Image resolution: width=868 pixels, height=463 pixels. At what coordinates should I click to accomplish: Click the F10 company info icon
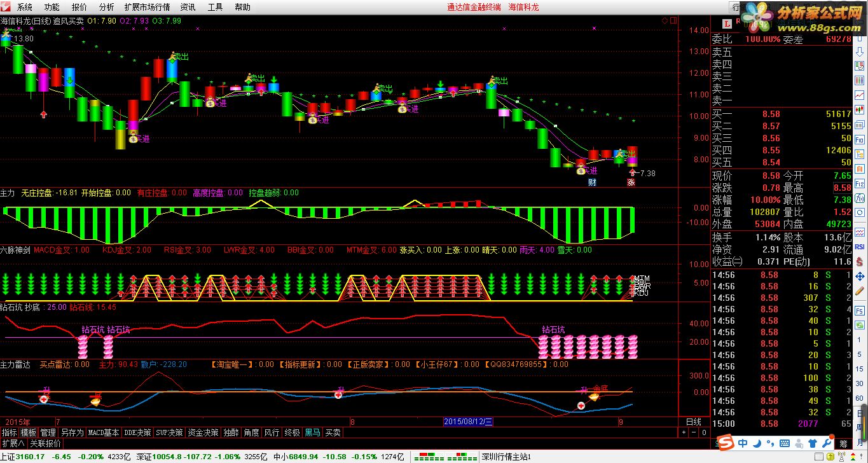tap(859, 139)
